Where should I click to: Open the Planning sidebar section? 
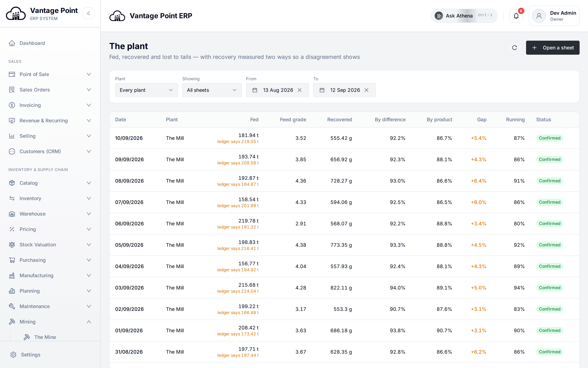pyautogui.click(x=50, y=291)
